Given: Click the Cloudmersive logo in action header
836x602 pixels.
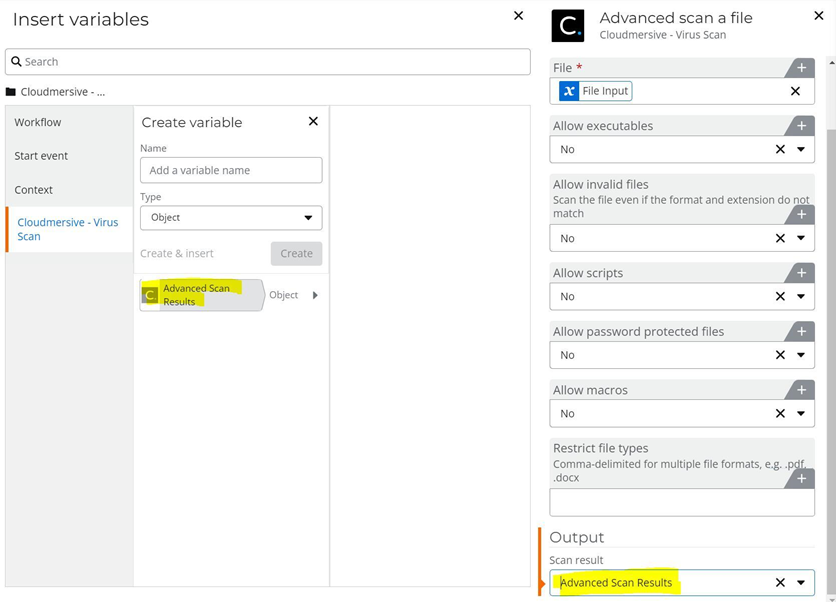Looking at the screenshot, I should pyautogui.click(x=568, y=26).
